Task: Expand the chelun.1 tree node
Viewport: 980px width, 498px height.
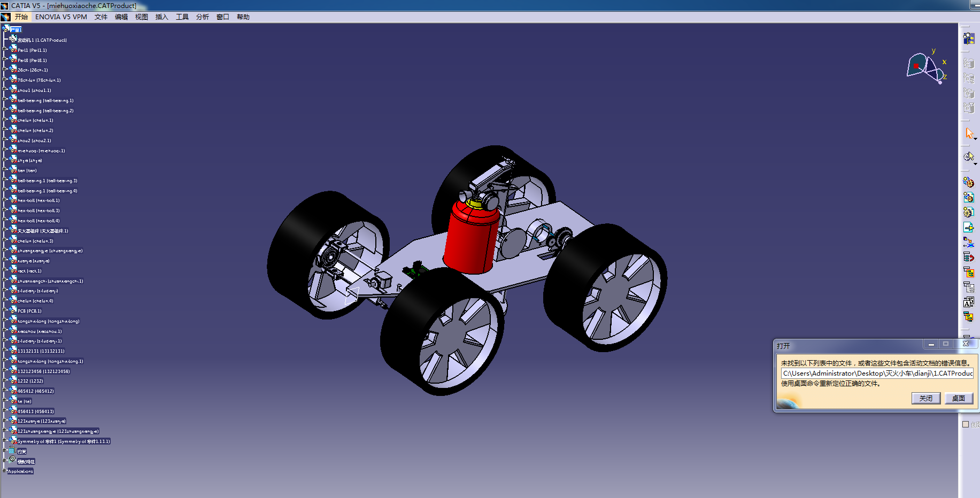Action: click(x=5, y=120)
